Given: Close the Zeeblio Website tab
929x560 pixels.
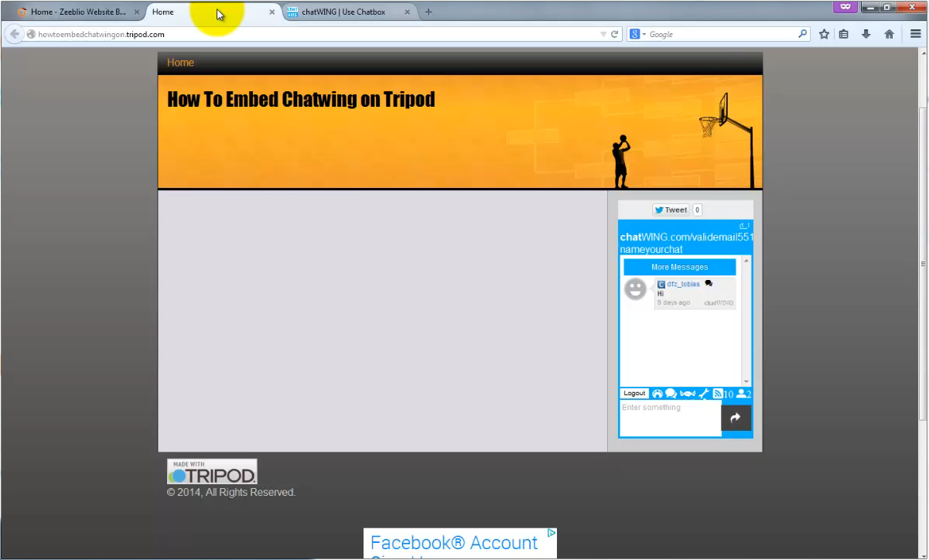Looking at the screenshot, I should coord(137,12).
